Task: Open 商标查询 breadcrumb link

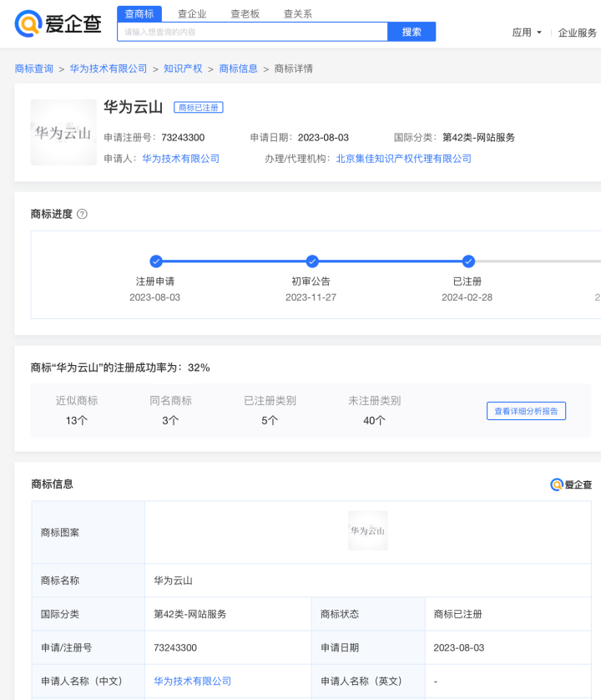Action: pyautogui.click(x=34, y=68)
